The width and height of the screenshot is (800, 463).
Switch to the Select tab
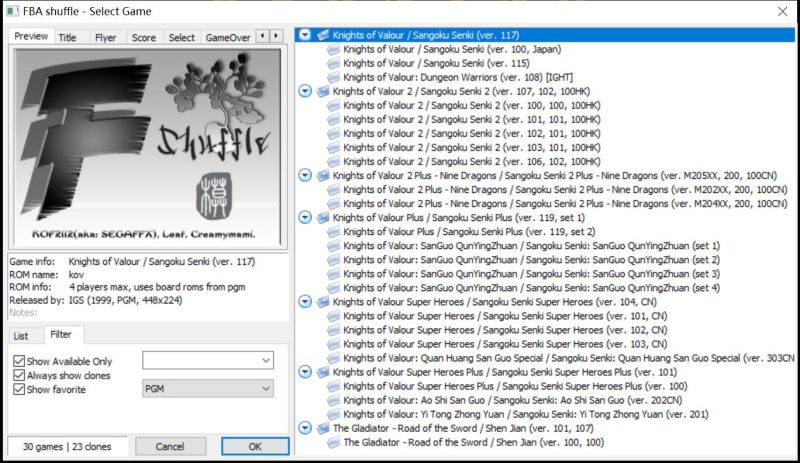pos(182,37)
